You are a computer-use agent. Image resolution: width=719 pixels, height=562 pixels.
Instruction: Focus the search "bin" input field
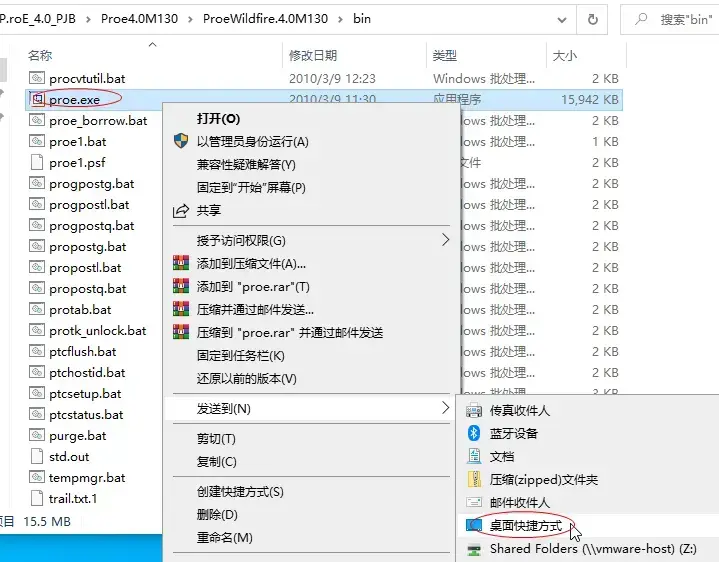tap(669, 19)
